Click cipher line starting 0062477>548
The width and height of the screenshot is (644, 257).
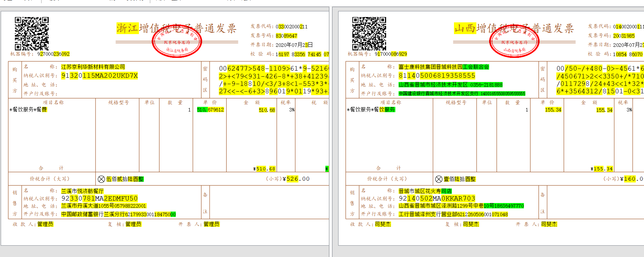point(274,69)
